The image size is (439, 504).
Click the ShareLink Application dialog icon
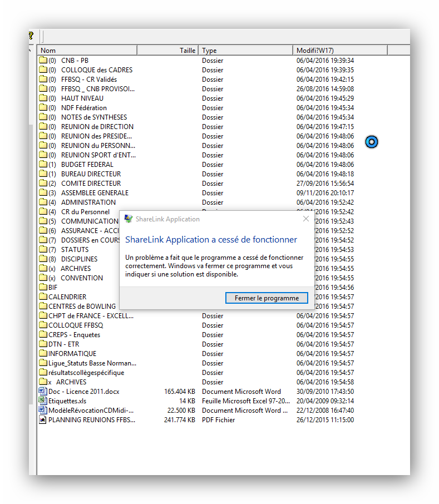pyautogui.click(x=129, y=219)
